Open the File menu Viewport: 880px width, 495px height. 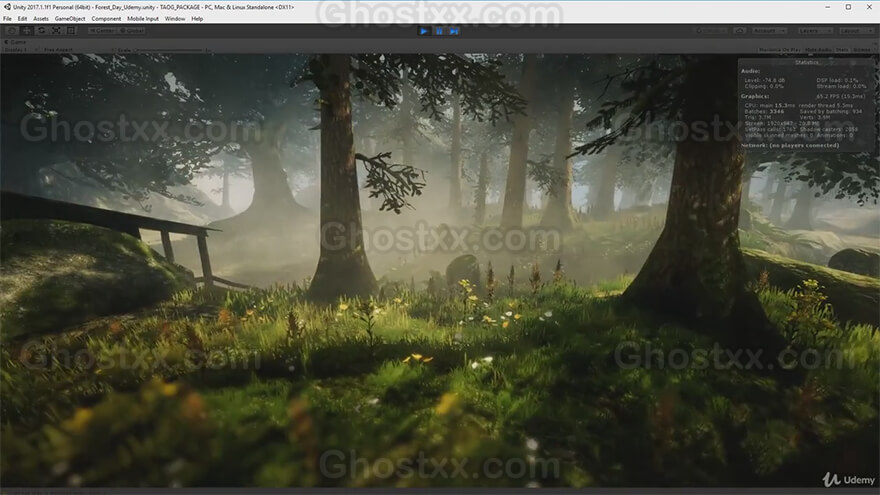click(7, 19)
